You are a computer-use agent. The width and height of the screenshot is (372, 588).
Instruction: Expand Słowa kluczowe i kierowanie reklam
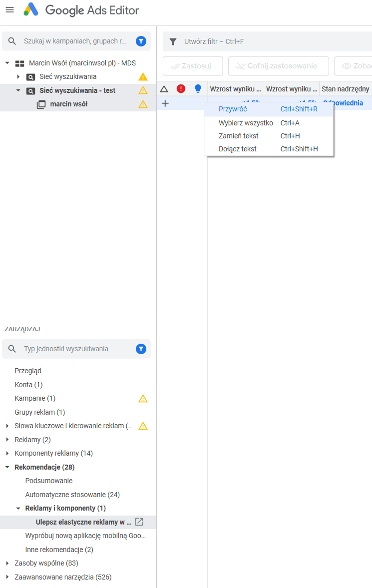tap(7, 426)
